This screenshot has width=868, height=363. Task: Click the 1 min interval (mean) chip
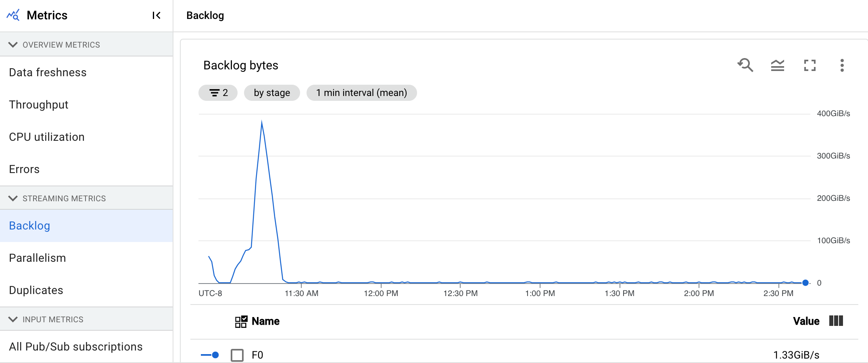tap(362, 92)
